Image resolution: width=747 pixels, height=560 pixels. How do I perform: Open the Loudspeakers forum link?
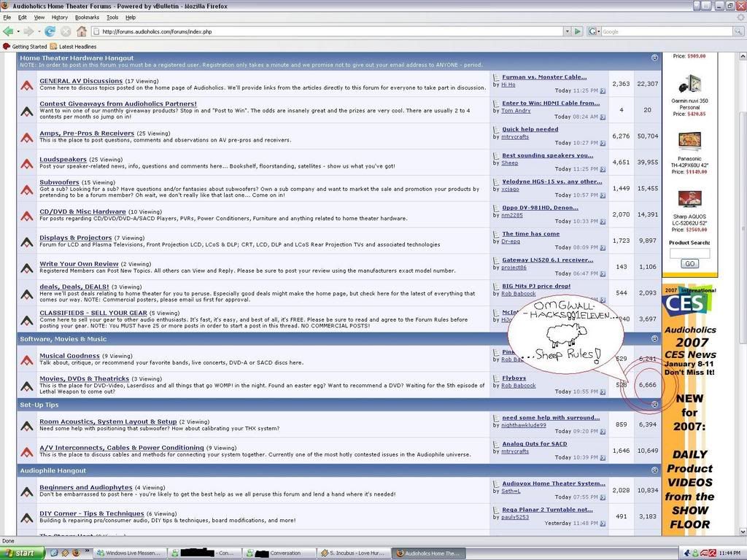pyautogui.click(x=63, y=160)
